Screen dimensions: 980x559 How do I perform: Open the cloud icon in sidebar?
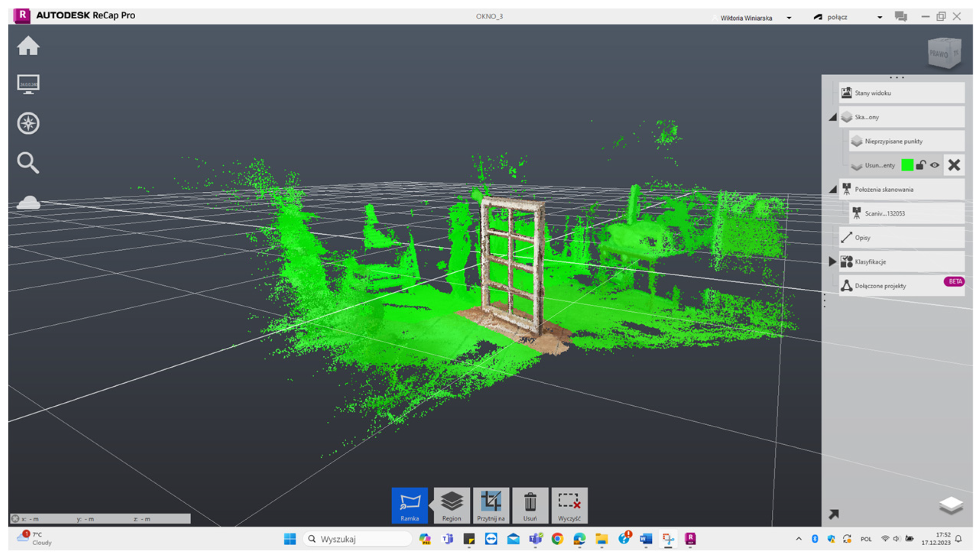(28, 203)
